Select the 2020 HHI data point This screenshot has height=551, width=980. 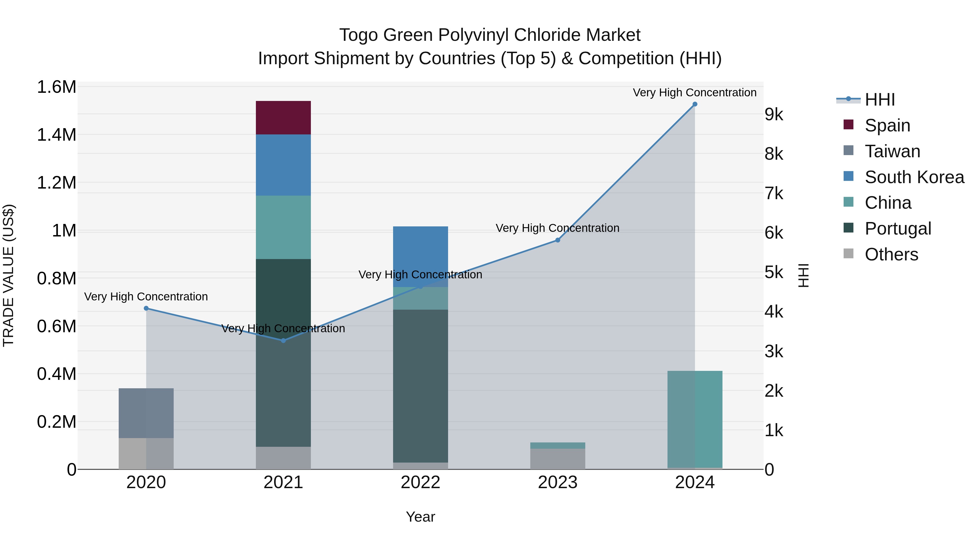[146, 308]
